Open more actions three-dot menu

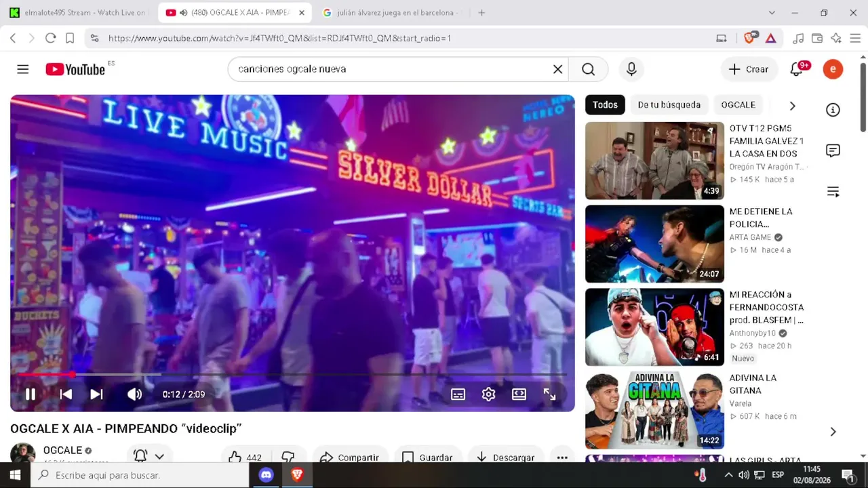coord(562,457)
